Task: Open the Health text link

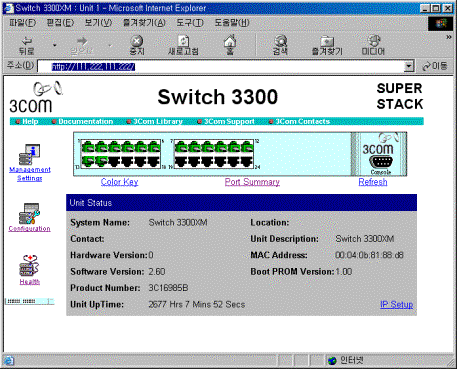Action: pyautogui.click(x=30, y=282)
